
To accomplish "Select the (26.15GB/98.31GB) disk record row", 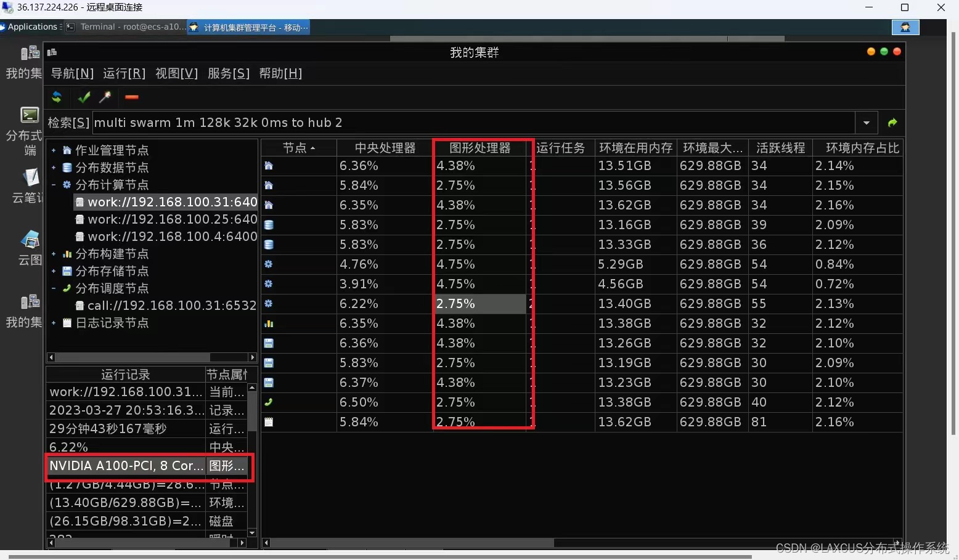I will point(147,521).
